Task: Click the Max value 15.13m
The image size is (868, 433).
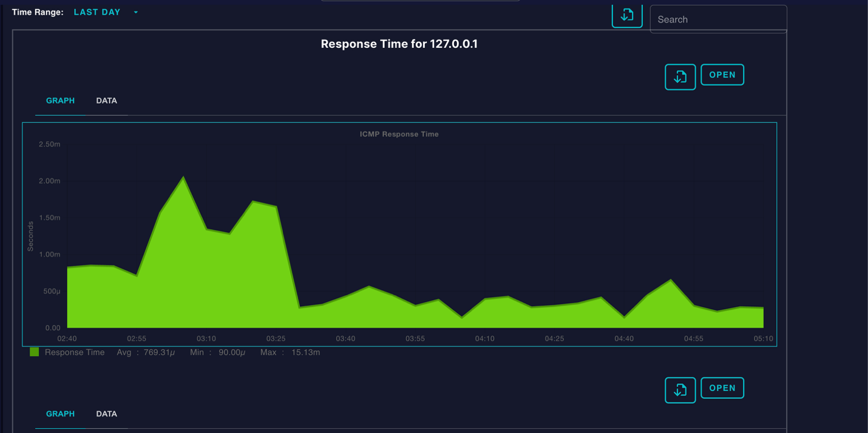Action: pos(305,352)
